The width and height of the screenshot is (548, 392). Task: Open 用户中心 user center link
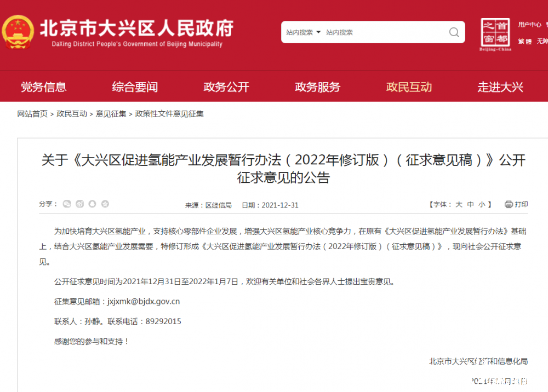tap(529, 25)
